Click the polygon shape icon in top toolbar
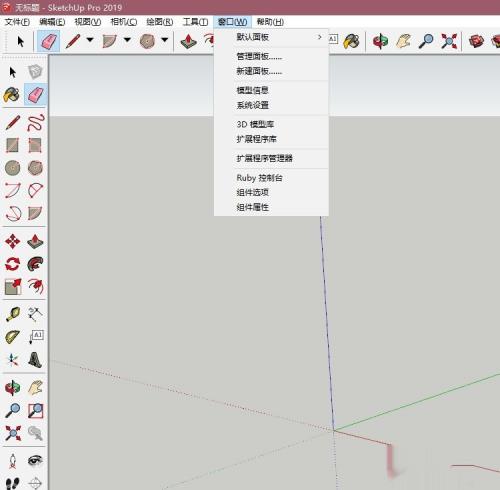 point(147,41)
